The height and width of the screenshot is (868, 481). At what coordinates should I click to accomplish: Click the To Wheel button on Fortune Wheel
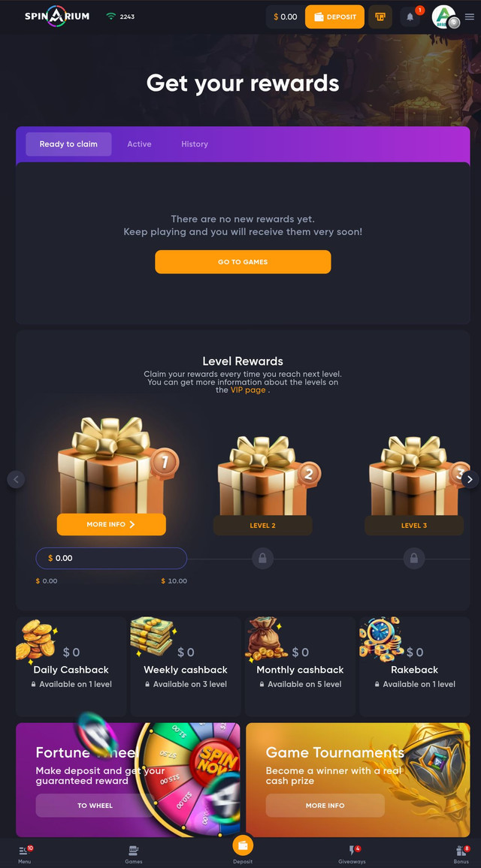click(95, 806)
